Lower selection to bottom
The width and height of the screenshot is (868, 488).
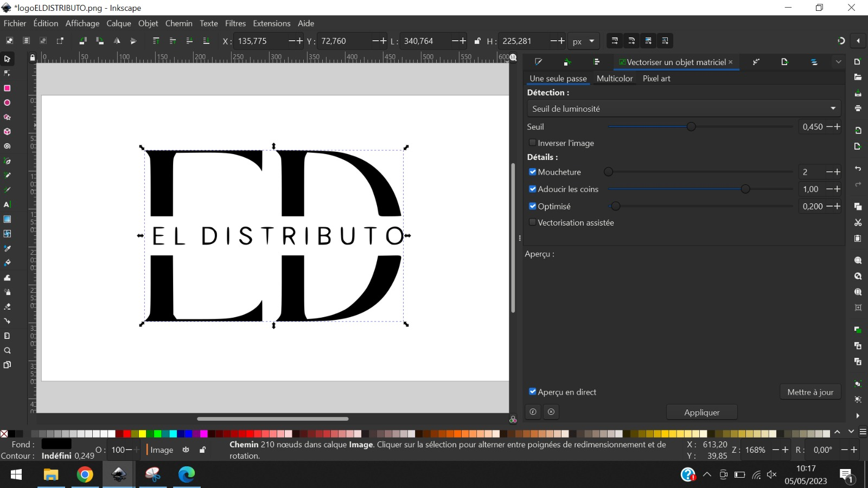pyautogui.click(x=206, y=41)
